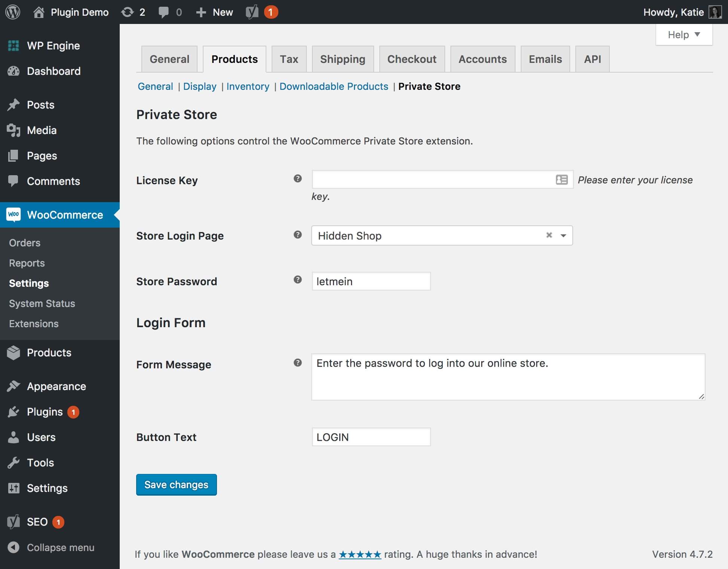728x569 pixels.
Task: Switch to the API tab
Action: 593,59
